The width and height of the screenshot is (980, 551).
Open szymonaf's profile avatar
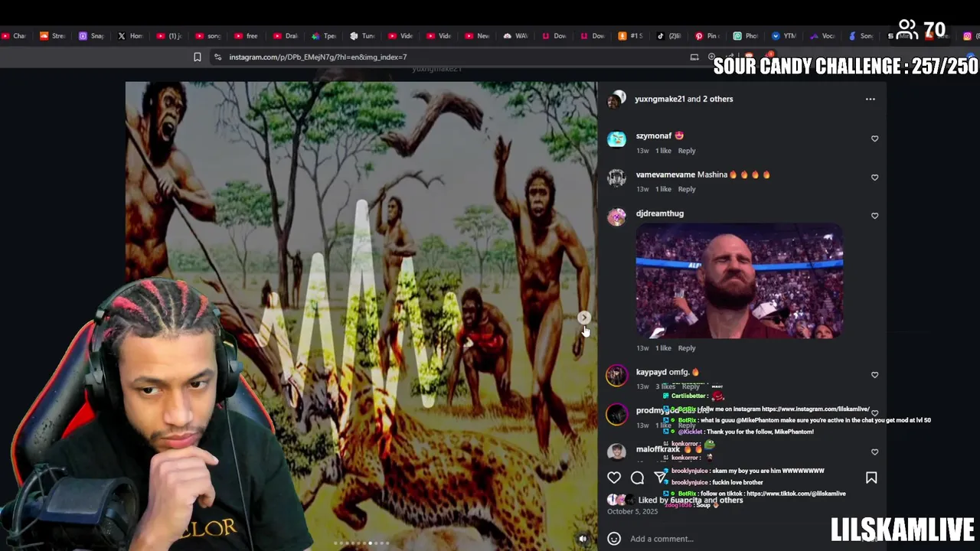coord(616,139)
